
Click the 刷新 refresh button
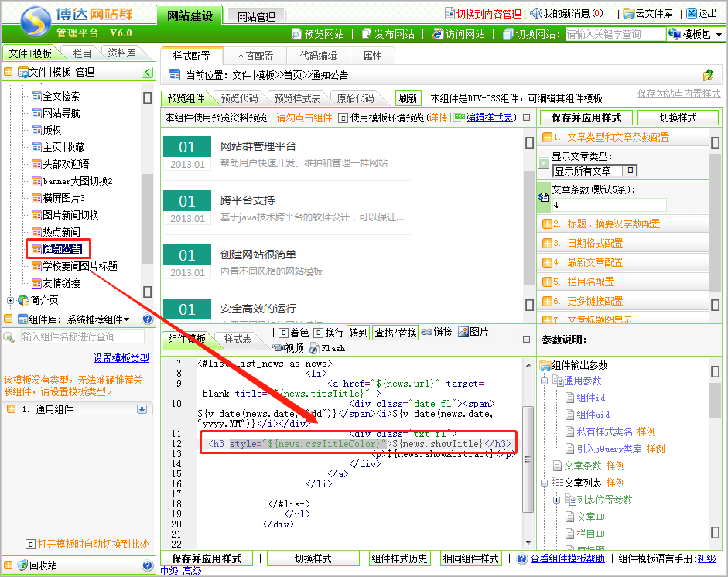coord(408,98)
